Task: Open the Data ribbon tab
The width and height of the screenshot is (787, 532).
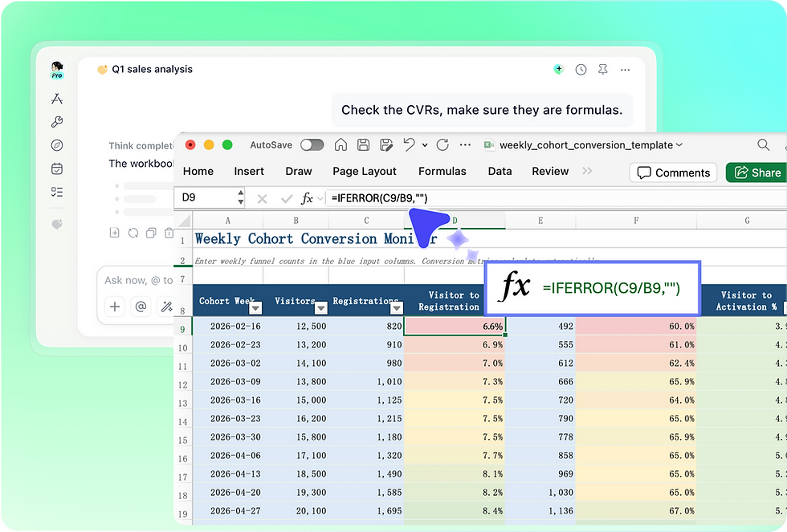Action: 500,172
